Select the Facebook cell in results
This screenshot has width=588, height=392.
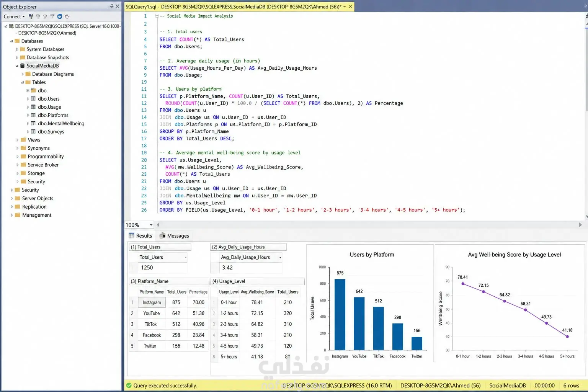152,335
